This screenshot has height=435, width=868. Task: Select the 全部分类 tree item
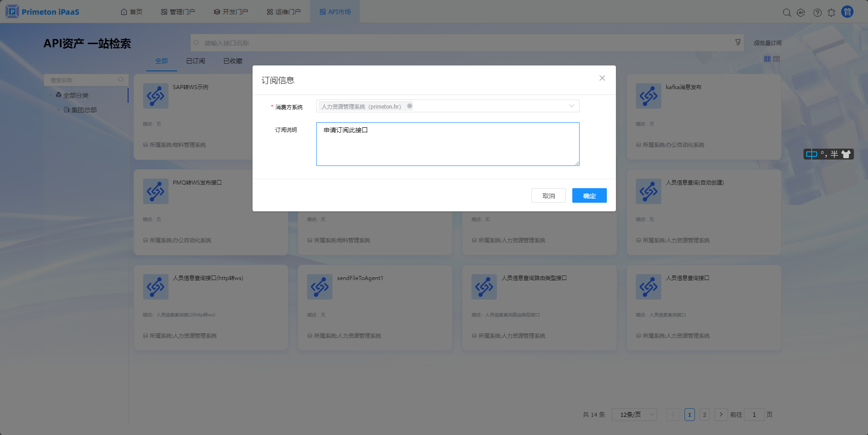pyautogui.click(x=75, y=95)
